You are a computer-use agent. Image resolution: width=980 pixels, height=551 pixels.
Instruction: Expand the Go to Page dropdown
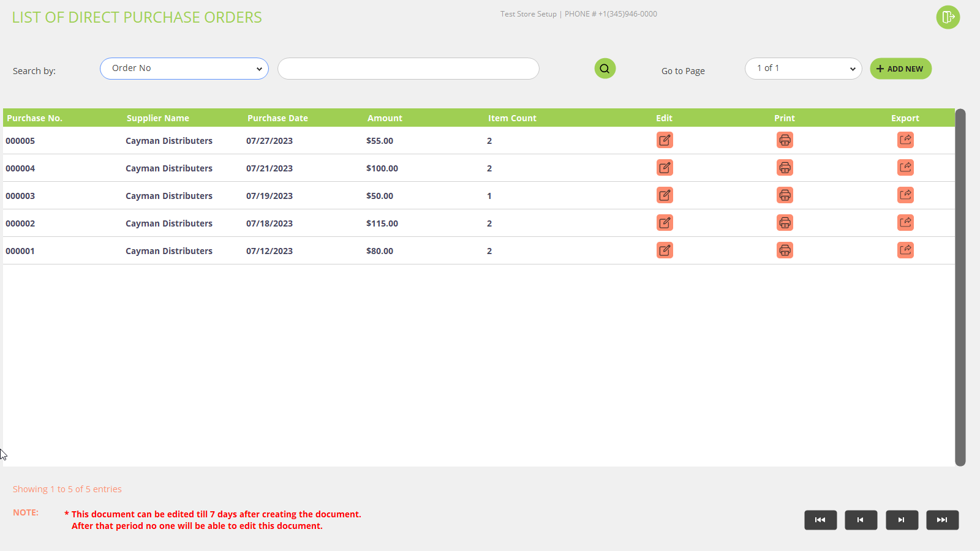[803, 69]
